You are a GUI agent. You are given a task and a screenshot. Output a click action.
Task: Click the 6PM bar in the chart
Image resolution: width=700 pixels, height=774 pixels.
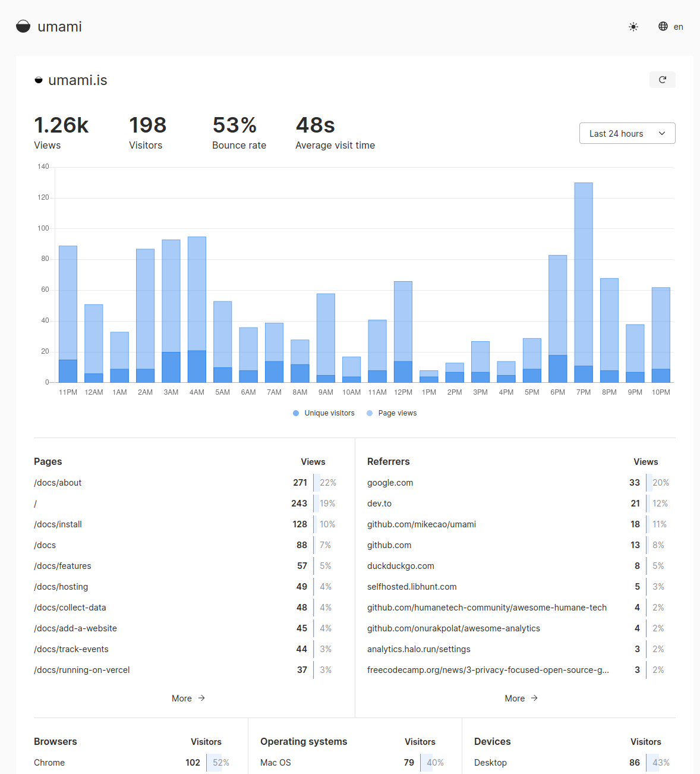(x=557, y=319)
